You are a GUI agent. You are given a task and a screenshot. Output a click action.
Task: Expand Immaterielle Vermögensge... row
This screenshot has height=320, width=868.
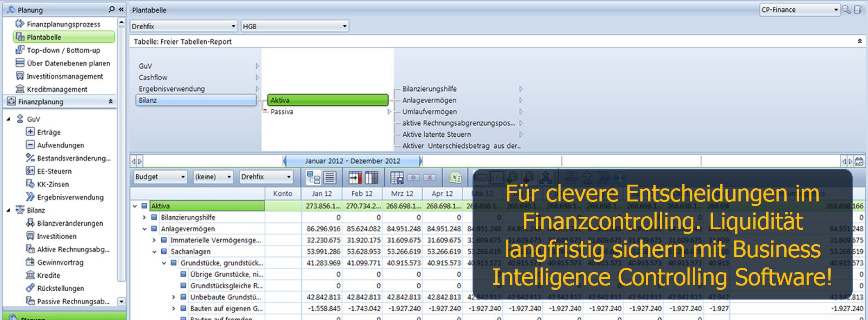154,240
